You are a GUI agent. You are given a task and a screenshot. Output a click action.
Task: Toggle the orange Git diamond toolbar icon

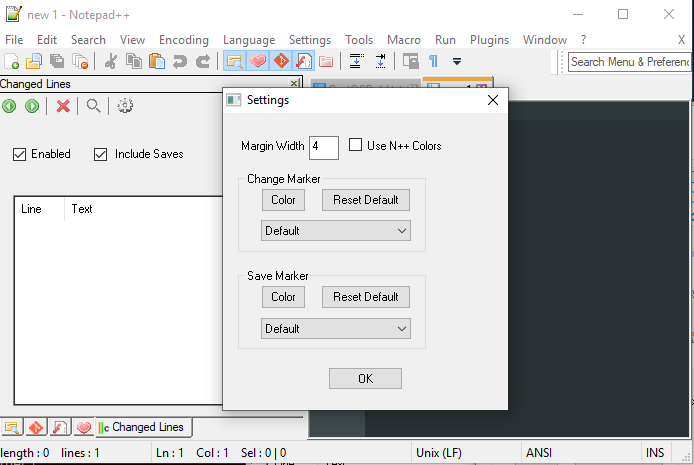pyautogui.click(x=281, y=61)
